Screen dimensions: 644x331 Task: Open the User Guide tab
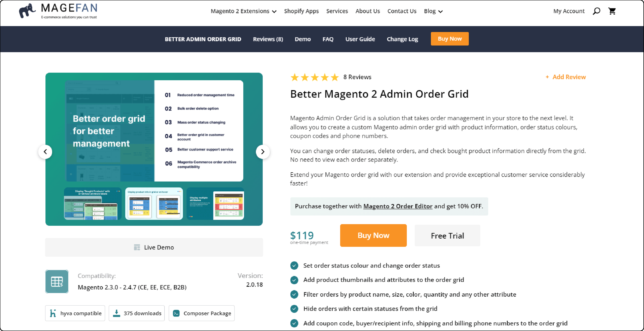(360, 39)
